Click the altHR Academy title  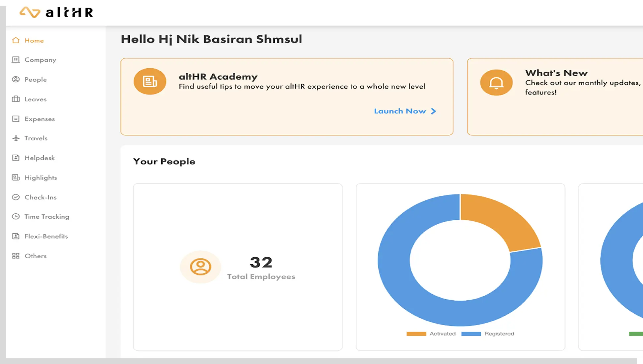pyautogui.click(x=218, y=77)
